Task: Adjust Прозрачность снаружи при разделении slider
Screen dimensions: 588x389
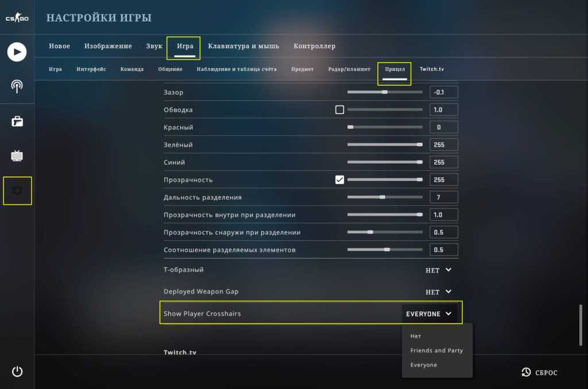Action: click(x=385, y=232)
